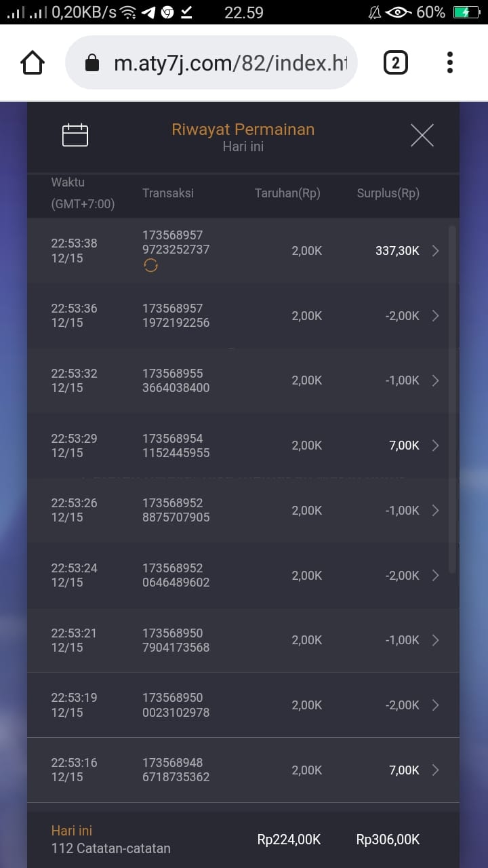The height and width of the screenshot is (868, 488).
Task: Tap the browser home icon
Action: 33,63
